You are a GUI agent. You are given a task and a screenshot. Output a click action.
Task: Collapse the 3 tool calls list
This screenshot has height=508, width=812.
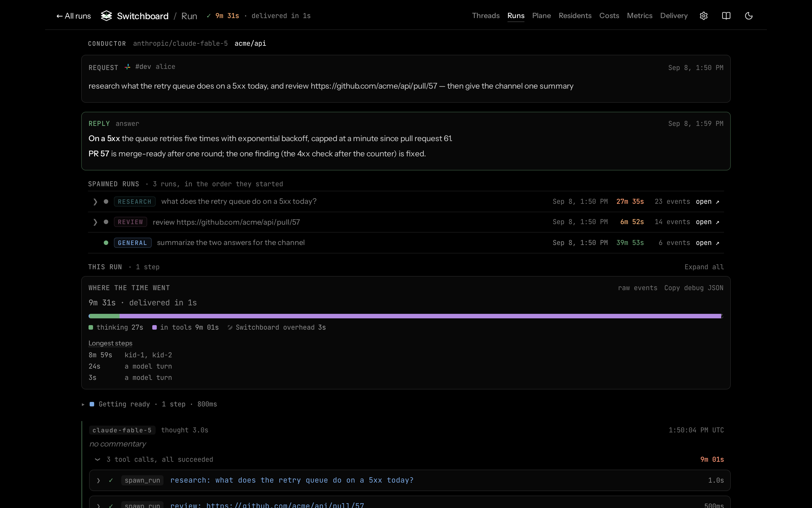click(97, 459)
